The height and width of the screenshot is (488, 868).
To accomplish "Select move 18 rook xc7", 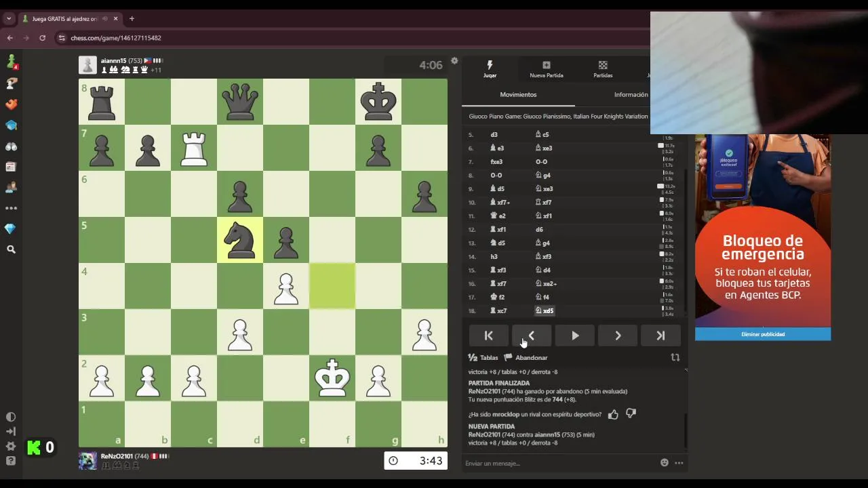I will point(498,311).
